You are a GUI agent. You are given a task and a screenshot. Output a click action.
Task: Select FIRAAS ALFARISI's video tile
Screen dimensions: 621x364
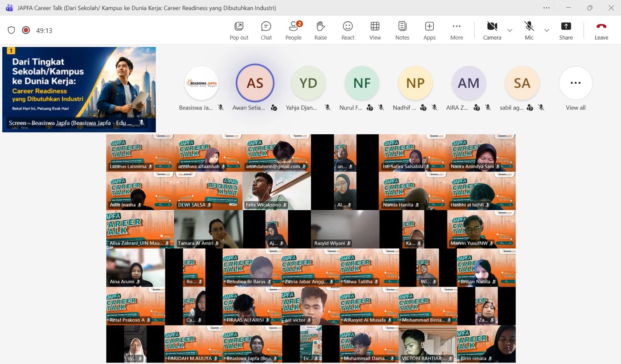tap(252, 306)
